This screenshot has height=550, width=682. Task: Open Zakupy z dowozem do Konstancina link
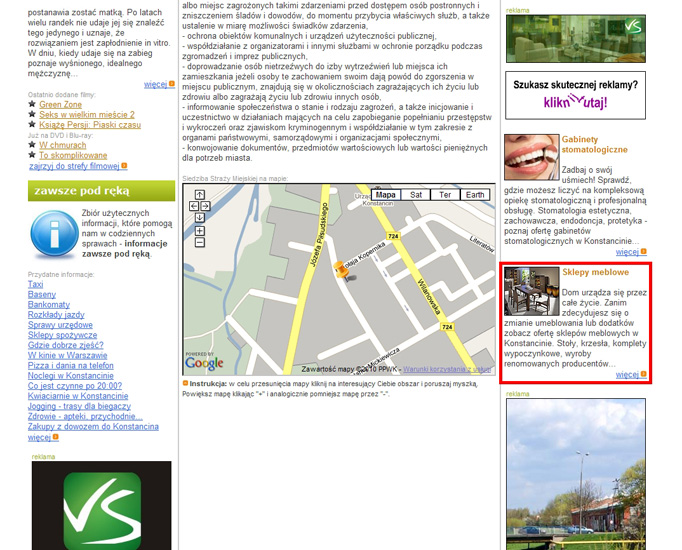click(93, 427)
